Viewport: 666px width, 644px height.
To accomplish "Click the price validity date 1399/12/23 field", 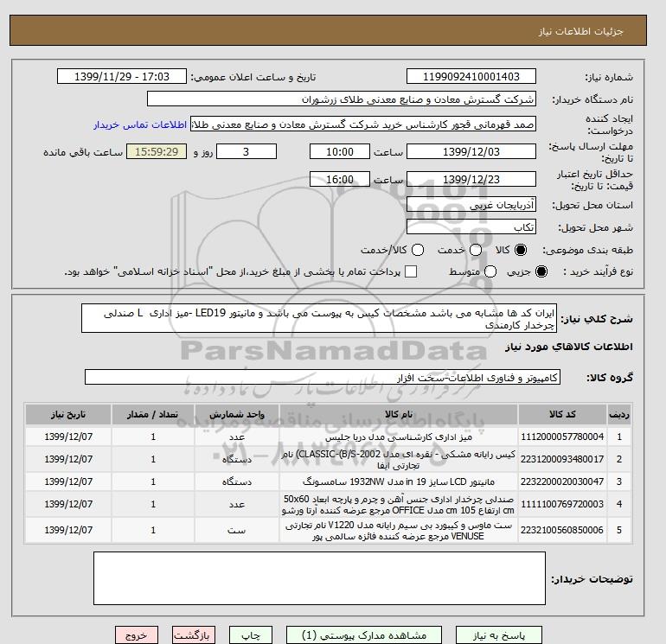I will tap(471, 179).
